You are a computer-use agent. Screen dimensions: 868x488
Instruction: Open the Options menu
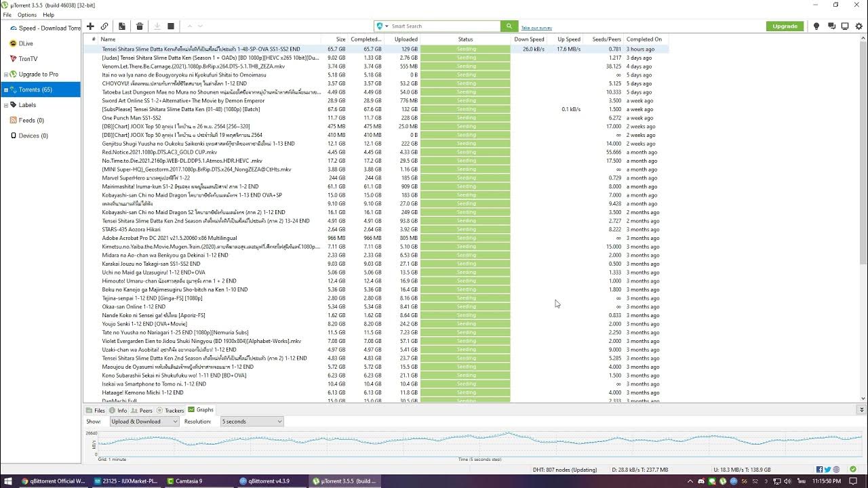coord(27,15)
